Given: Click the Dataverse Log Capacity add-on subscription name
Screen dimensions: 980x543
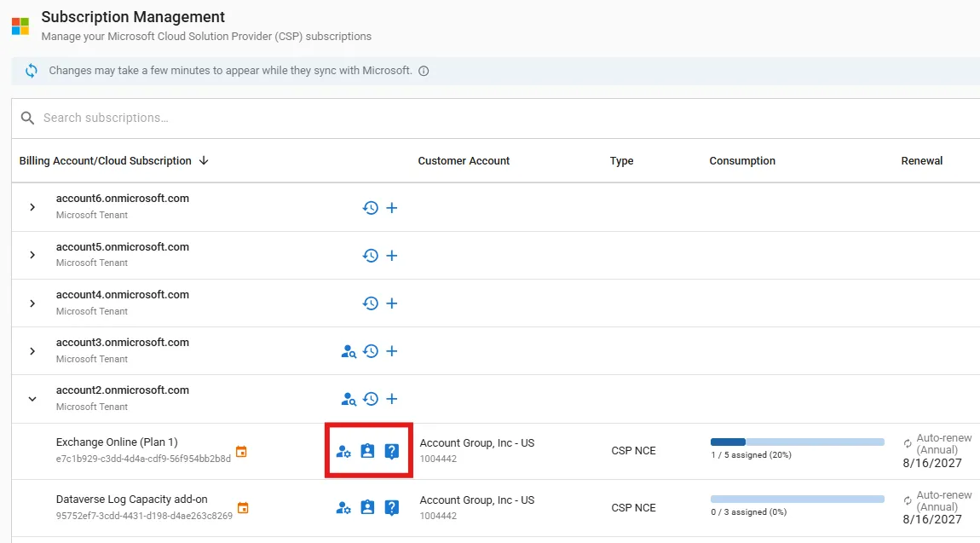Looking at the screenshot, I should pyautogui.click(x=132, y=500).
